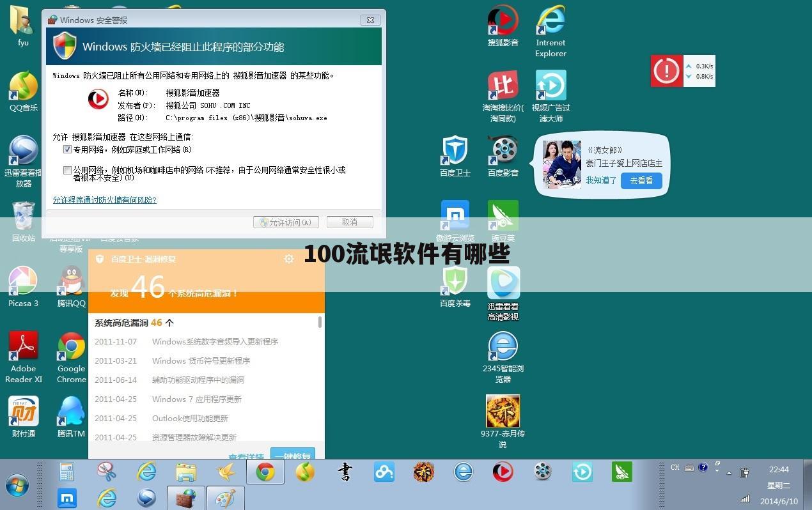
Task: Select Google Chrome desktop shortcut
Action: coord(71,357)
